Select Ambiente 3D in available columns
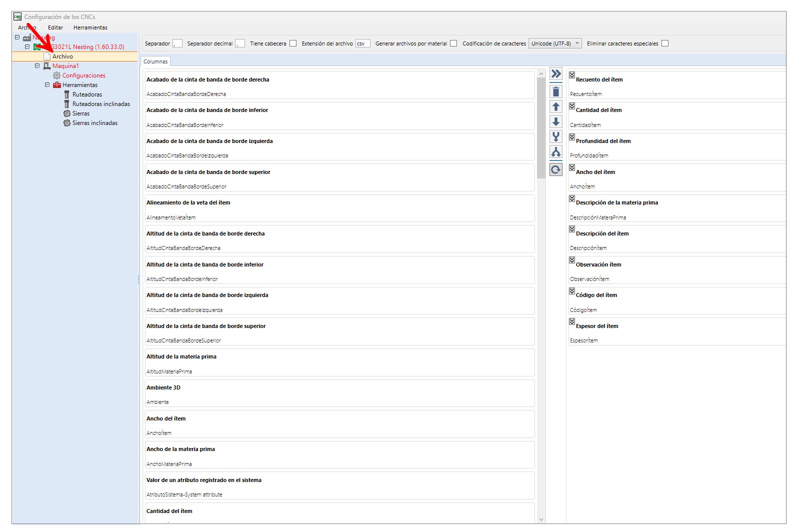 (339, 393)
